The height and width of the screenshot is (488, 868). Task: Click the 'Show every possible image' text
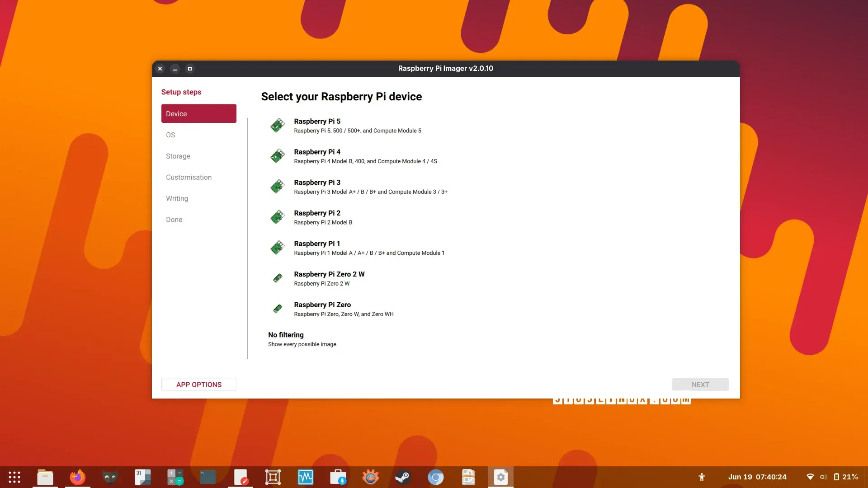[x=302, y=344]
